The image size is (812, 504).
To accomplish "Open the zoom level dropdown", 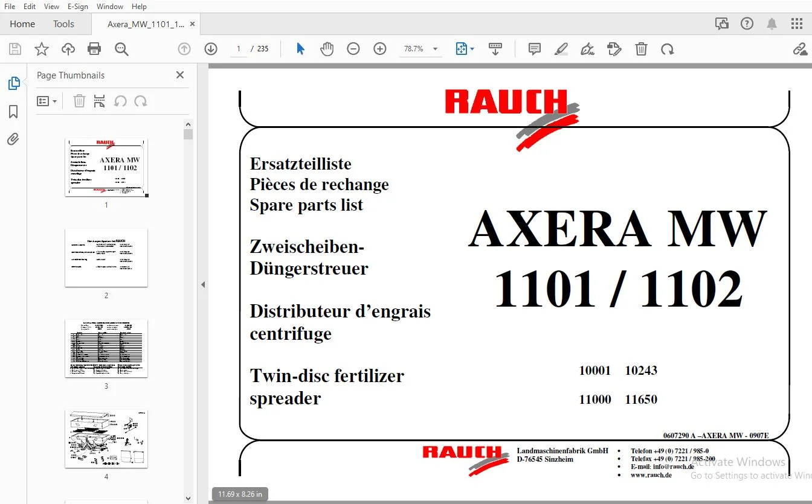I will point(436,49).
